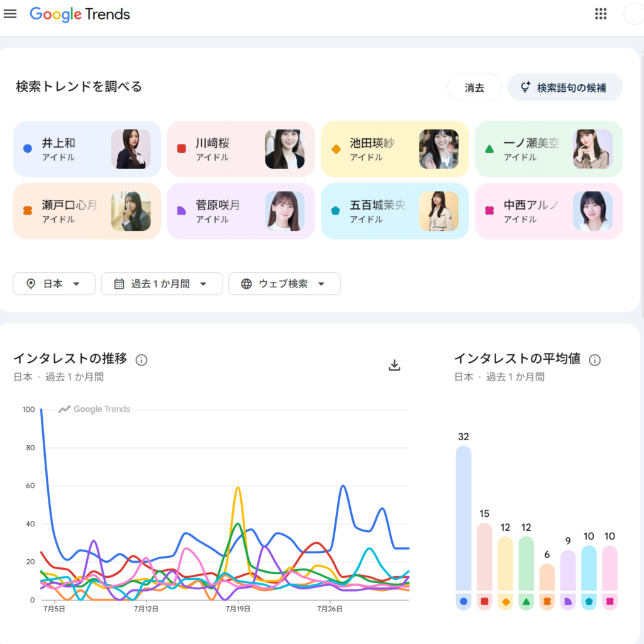Viewport: 644px width, 644px height.
Task: Click the pink icon below the rightmost average bar
Action: (x=610, y=602)
